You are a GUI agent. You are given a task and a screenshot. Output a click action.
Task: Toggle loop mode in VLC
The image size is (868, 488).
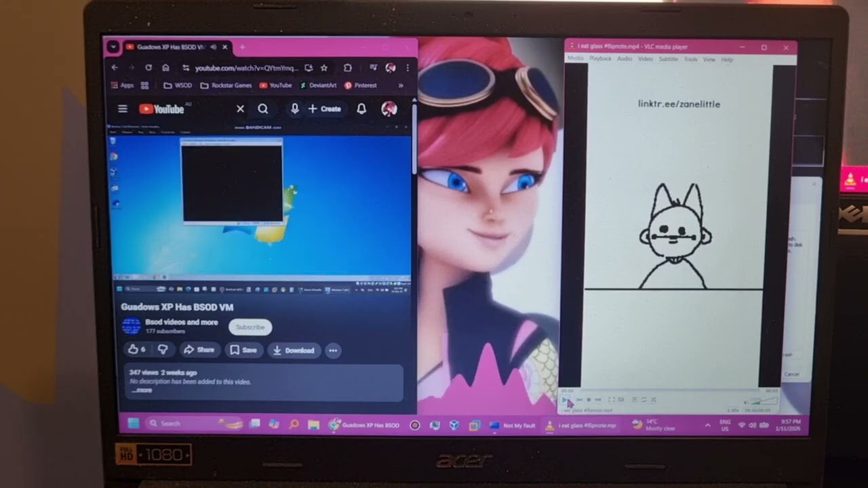[x=644, y=400]
